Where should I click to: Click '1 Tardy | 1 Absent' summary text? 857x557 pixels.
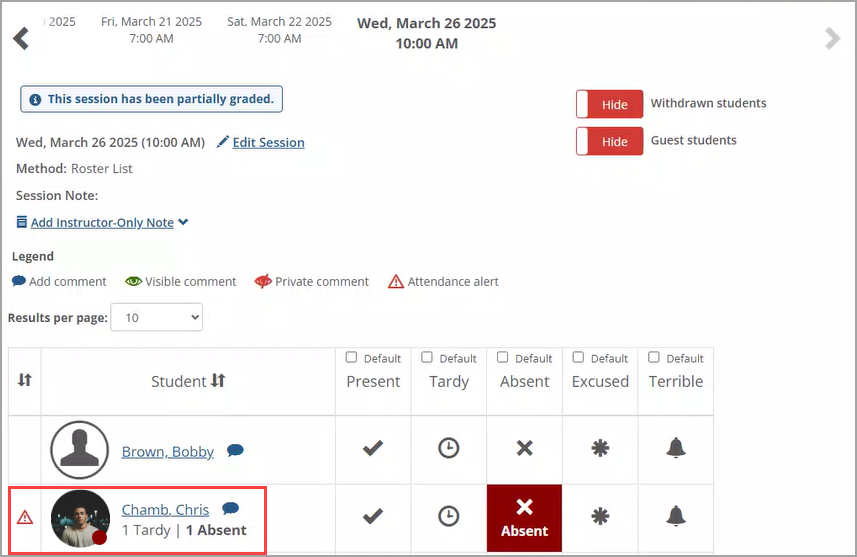tap(184, 530)
